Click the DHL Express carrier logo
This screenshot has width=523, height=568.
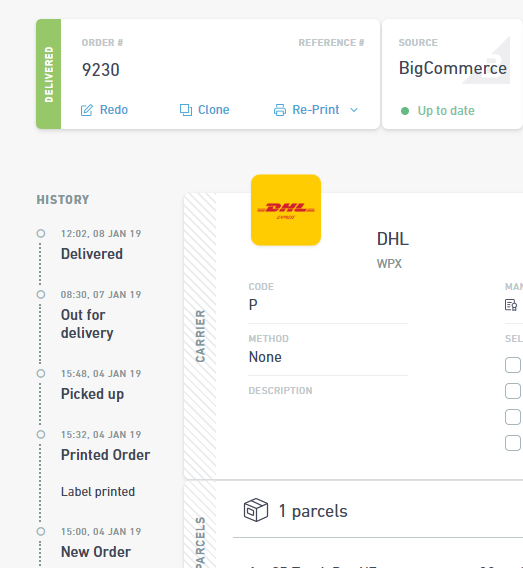pyautogui.click(x=286, y=210)
